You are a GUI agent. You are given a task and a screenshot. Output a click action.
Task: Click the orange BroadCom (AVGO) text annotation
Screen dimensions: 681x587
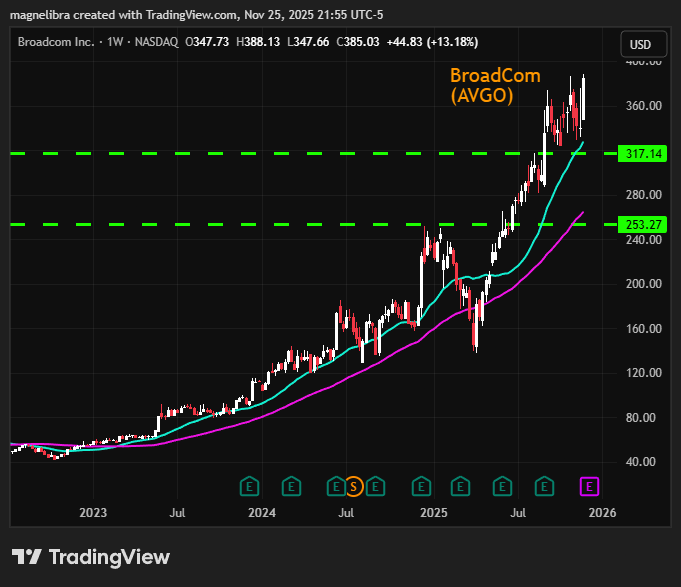pyautogui.click(x=495, y=86)
